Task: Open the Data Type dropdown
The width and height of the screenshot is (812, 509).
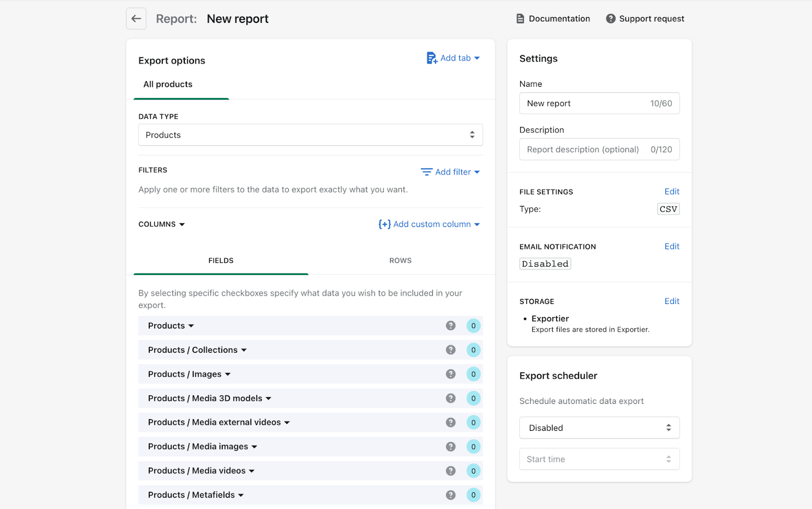Action: pos(310,134)
